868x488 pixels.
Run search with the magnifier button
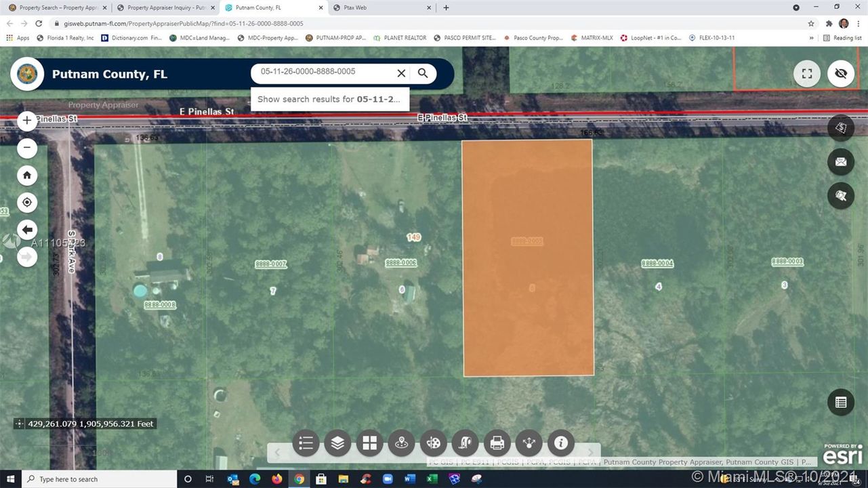423,73
